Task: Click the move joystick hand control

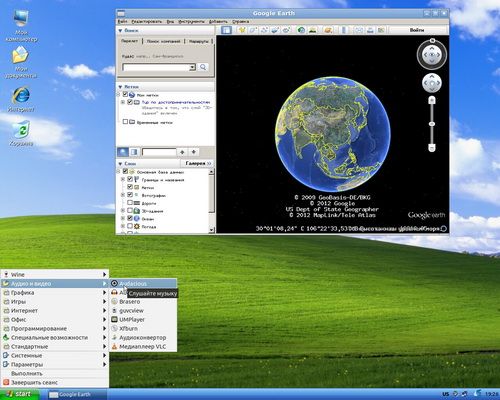Action: [x=432, y=83]
